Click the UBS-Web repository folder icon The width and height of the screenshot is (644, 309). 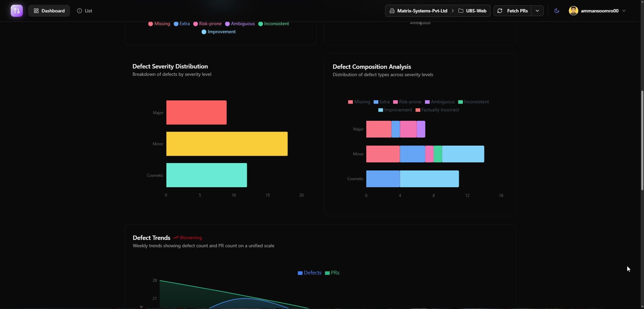click(461, 11)
